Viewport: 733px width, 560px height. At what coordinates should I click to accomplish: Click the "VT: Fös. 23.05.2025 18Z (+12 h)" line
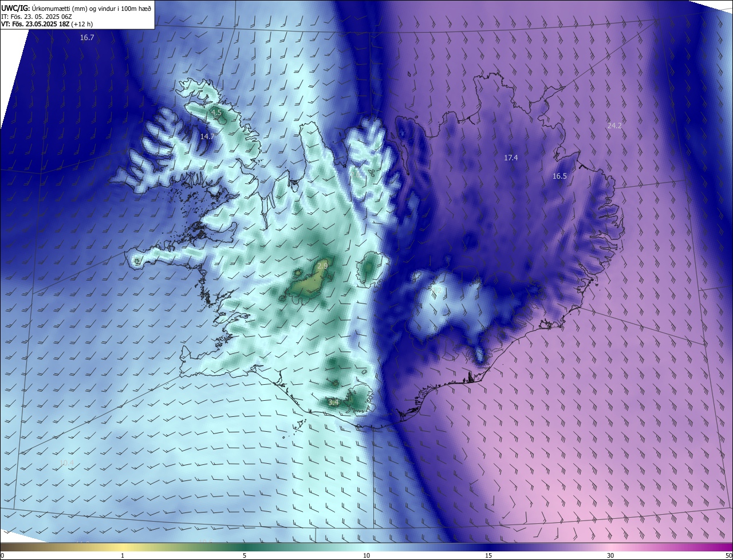coord(47,24)
